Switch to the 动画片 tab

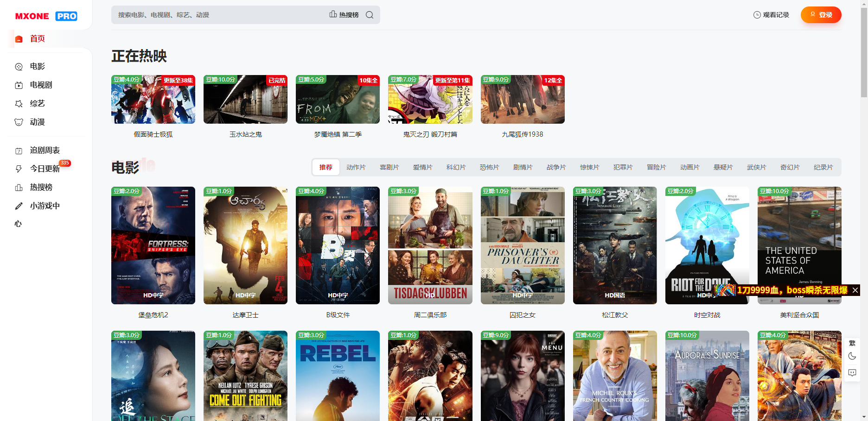click(690, 167)
